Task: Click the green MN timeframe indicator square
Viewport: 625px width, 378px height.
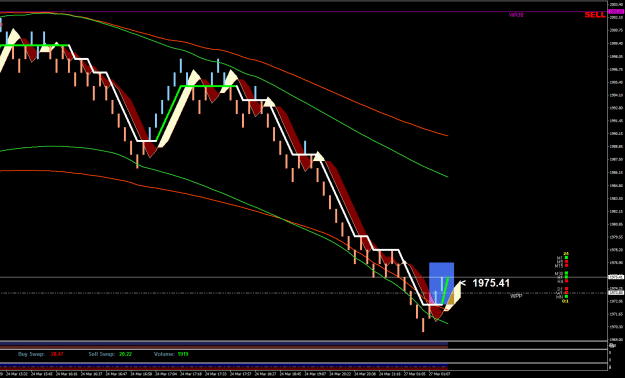Action: pos(566,296)
